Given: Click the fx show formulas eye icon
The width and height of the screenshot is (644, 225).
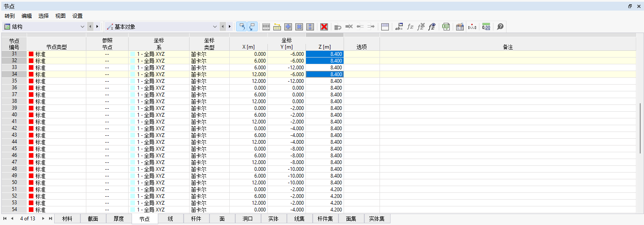Looking at the screenshot, I should point(432,27).
